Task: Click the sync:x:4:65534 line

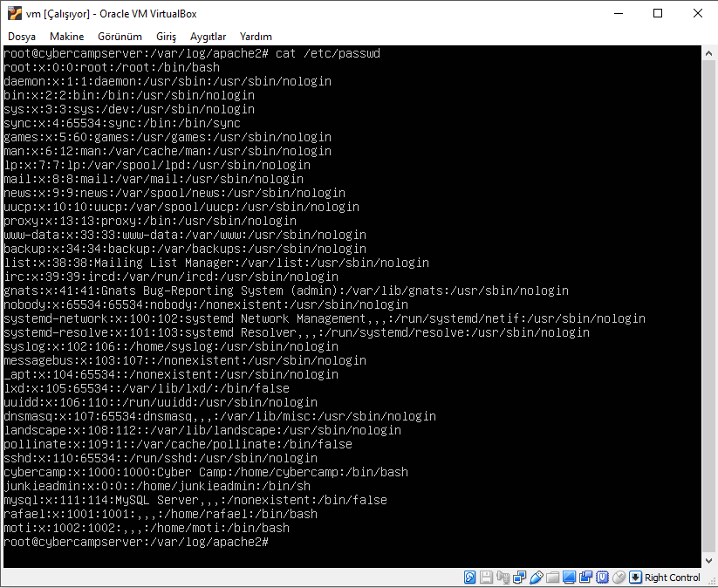Action: pyautogui.click(x=122, y=123)
